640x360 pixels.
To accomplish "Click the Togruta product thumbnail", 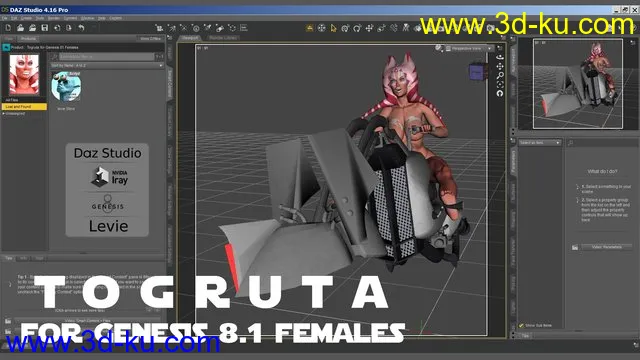I will (x=24, y=75).
